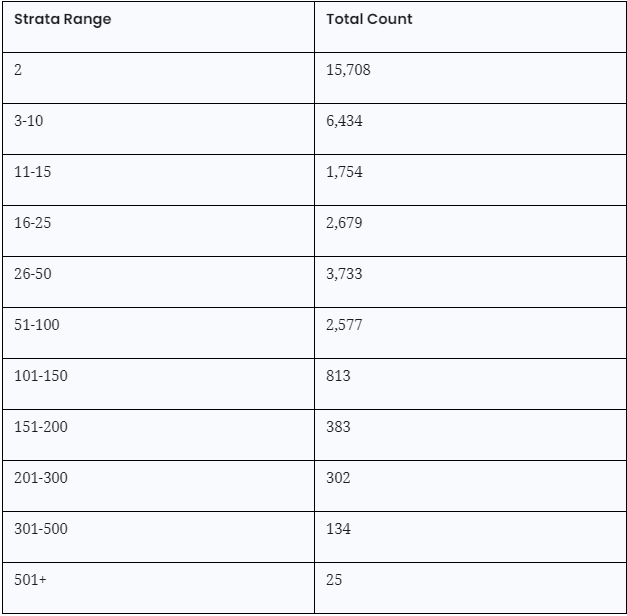Image resolution: width=627 pixels, height=616 pixels.
Task: Click the 2,679 count value
Action: [344, 223]
